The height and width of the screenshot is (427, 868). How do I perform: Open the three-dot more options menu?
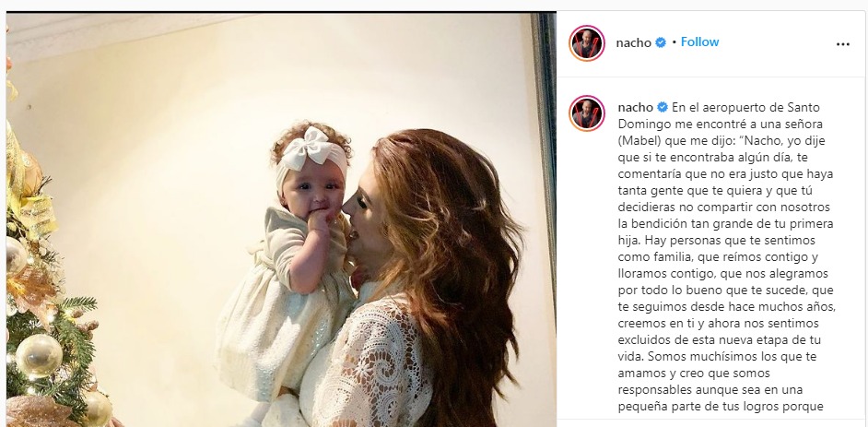[842, 44]
